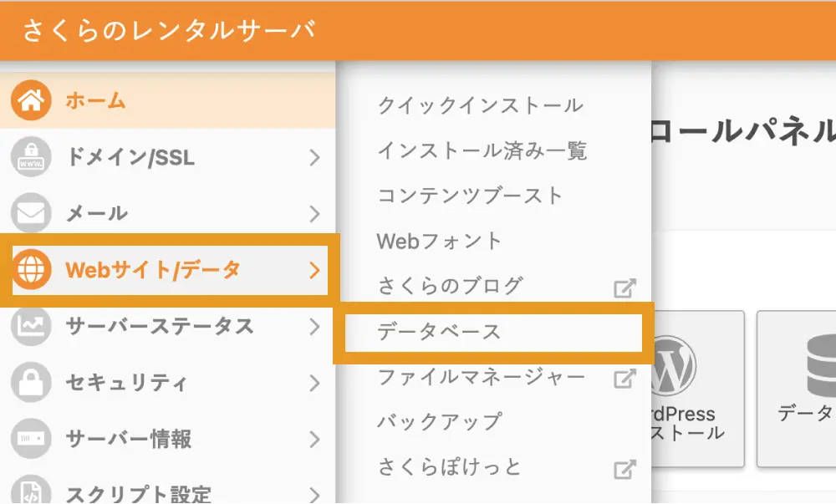Click the Script Settings code file icon
Image resolution: width=836 pixels, height=504 pixels.
click(31, 491)
